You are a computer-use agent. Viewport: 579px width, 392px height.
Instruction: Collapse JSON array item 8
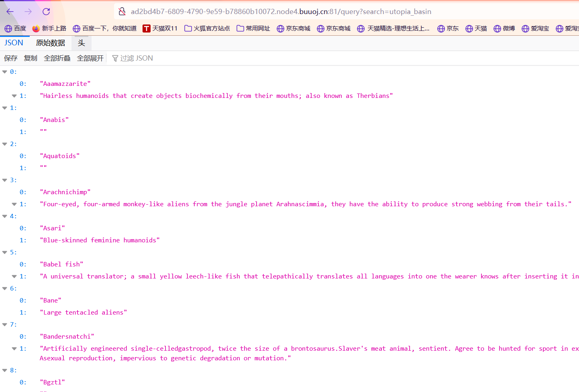point(5,370)
